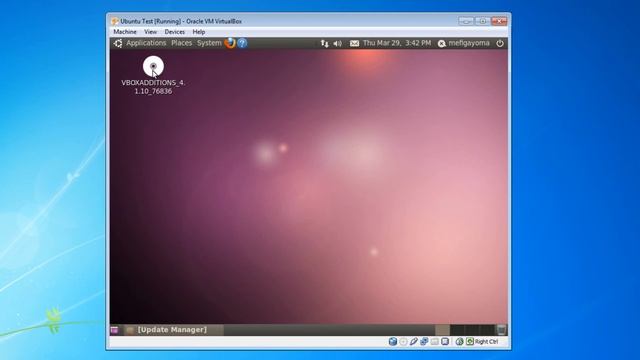Image resolution: width=640 pixels, height=360 pixels.
Task: Switch to the third workspace
Action: (472, 330)
